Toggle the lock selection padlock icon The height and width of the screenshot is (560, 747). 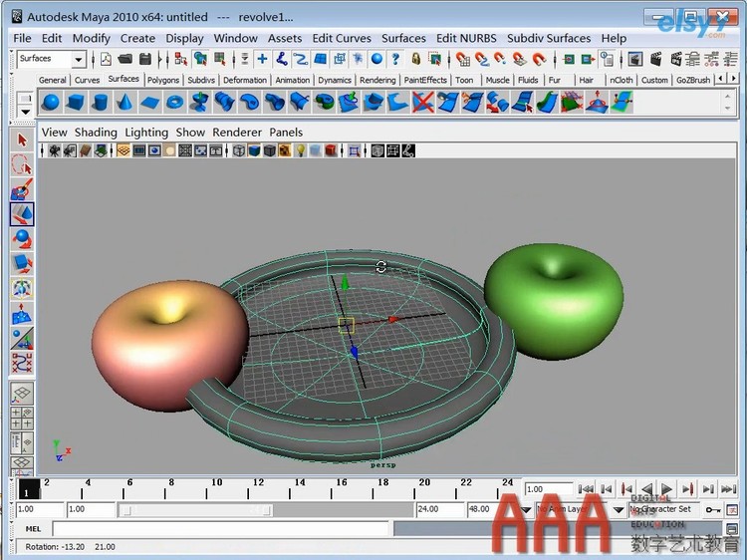pos(416,59)
